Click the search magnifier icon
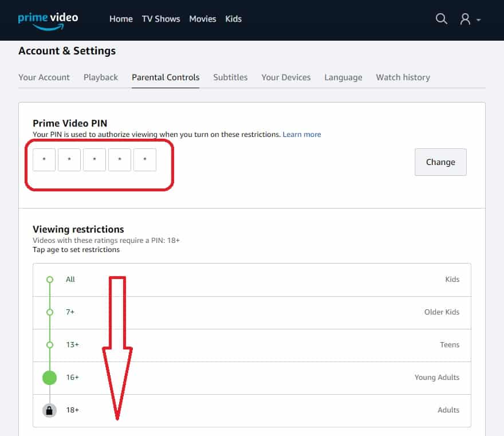504x436 pixels. pos(442,19)
